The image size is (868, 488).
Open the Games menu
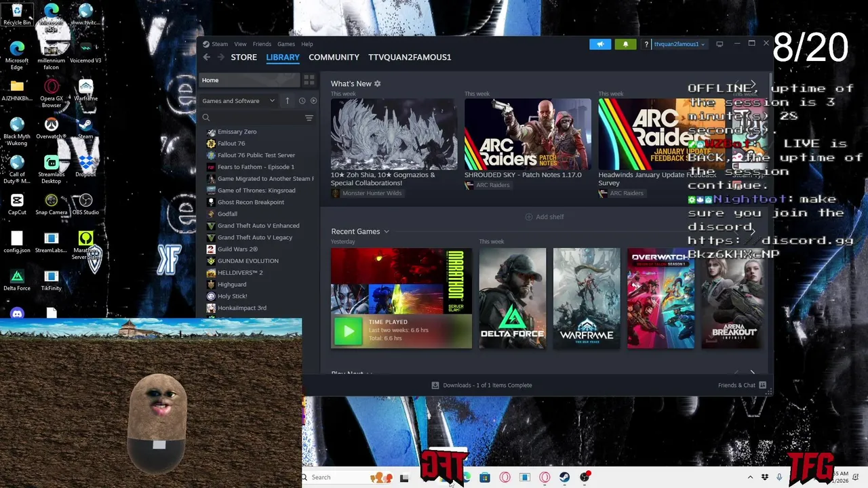click(286, 44)
